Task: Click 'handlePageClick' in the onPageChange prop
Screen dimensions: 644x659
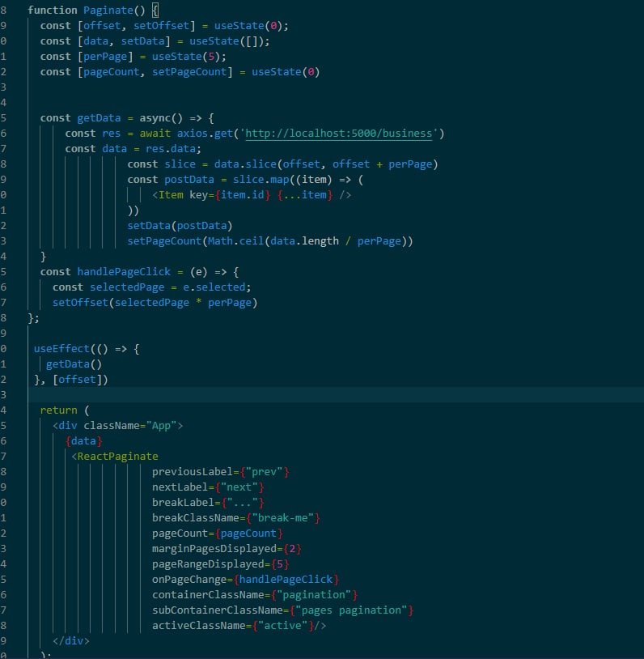Action: pyautogui.click(x=286, y=580)
